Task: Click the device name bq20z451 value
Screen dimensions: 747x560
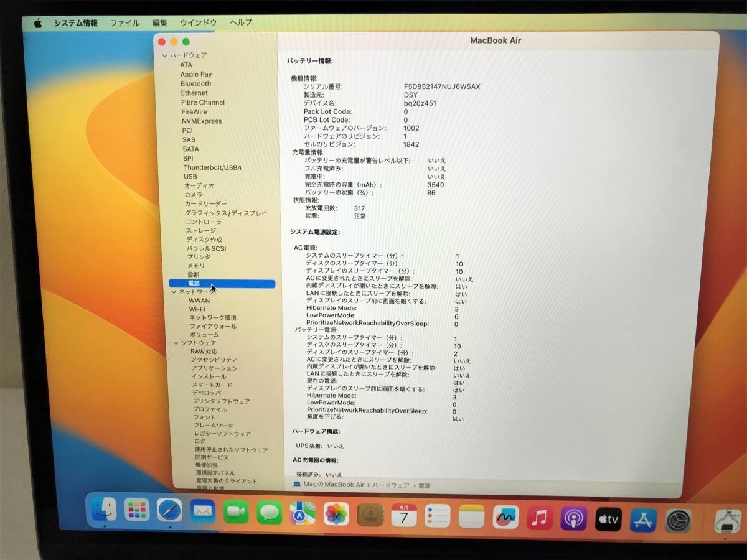Action: [420, 103]
